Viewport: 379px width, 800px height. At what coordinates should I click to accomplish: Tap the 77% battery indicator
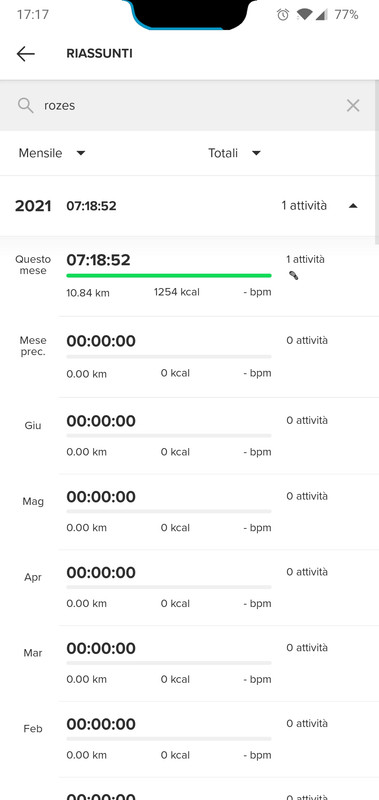(346, 15)
